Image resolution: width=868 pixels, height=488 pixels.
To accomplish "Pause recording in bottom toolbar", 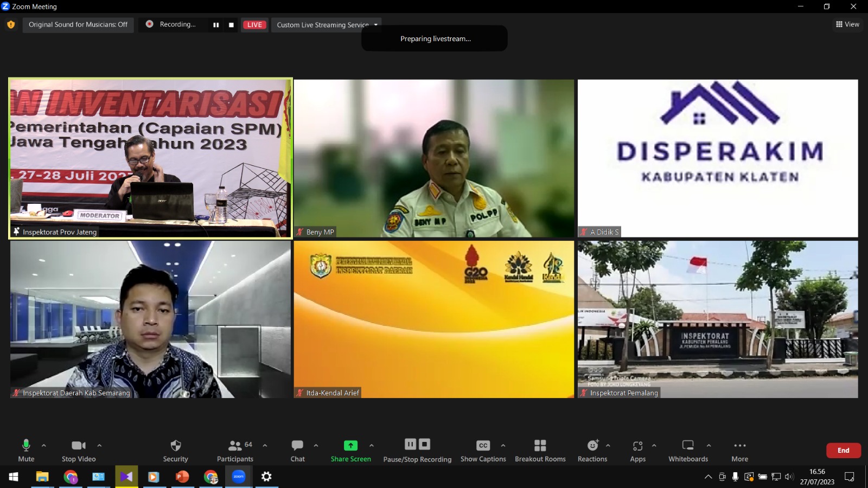I will point(411,445).
